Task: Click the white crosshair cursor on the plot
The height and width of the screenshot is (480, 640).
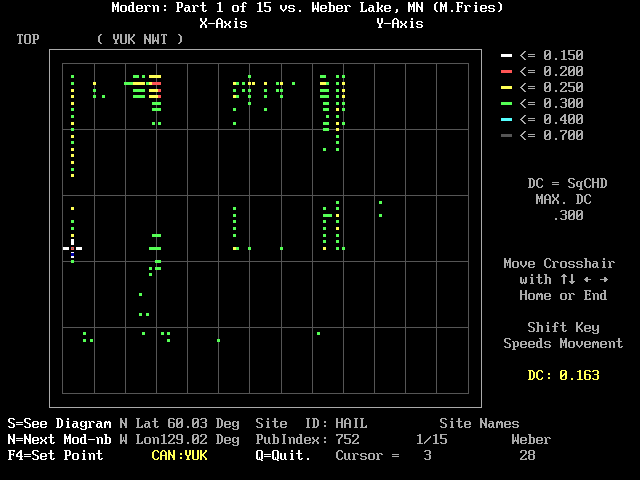Action: 72,248
